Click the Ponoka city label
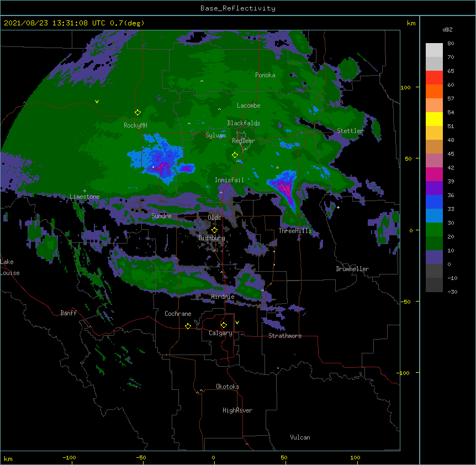Viewport: 476px width, 465px height. (265, 75)
